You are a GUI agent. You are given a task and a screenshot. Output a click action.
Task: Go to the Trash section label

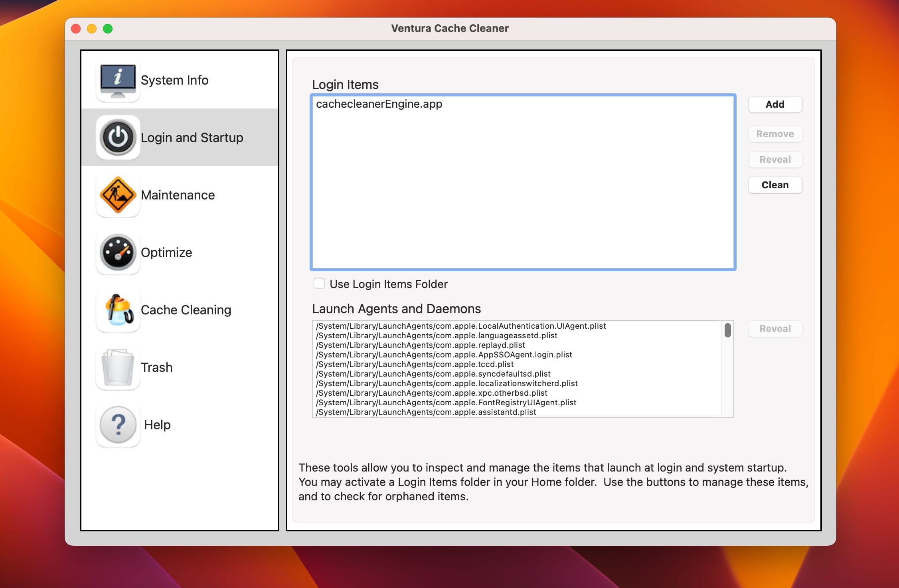[157, 367]
